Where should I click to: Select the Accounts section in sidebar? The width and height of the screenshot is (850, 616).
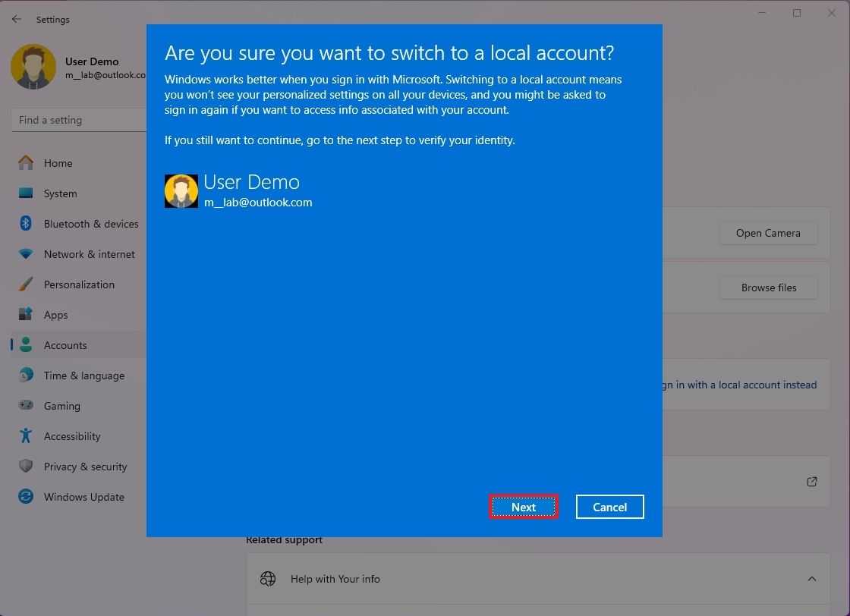[65, 345]
